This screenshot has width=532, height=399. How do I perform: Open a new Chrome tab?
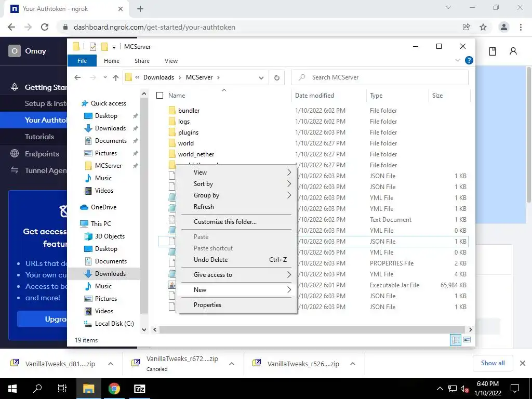point(140,9)
